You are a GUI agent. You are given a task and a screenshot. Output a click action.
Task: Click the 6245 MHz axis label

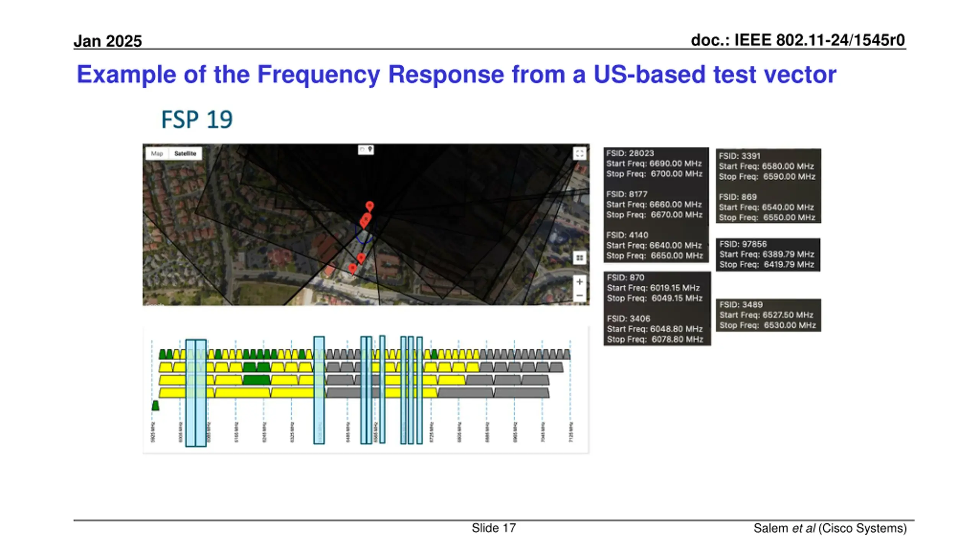point(264,432)
